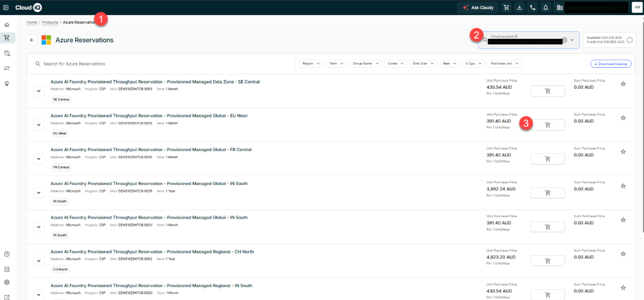
Task: Add Managed Global FR Central reservation to cart
Action: pyautogui.click(x=547, y=159)
